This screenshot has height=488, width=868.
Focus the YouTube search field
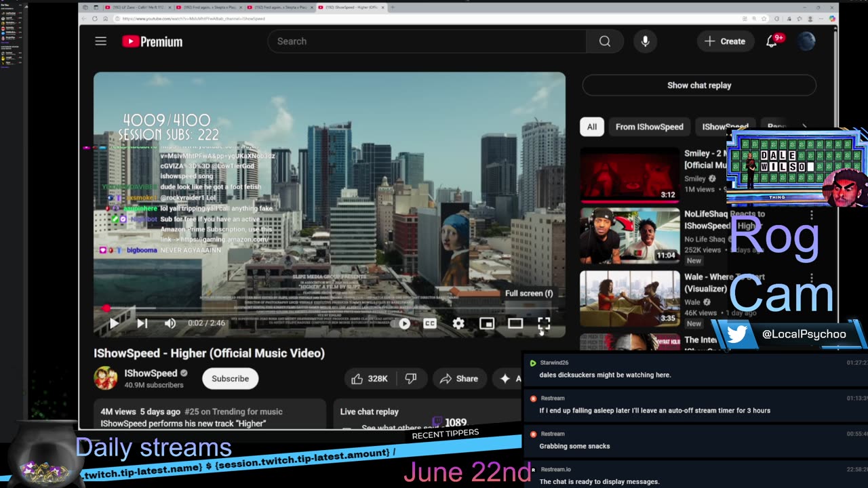point(427,41)
